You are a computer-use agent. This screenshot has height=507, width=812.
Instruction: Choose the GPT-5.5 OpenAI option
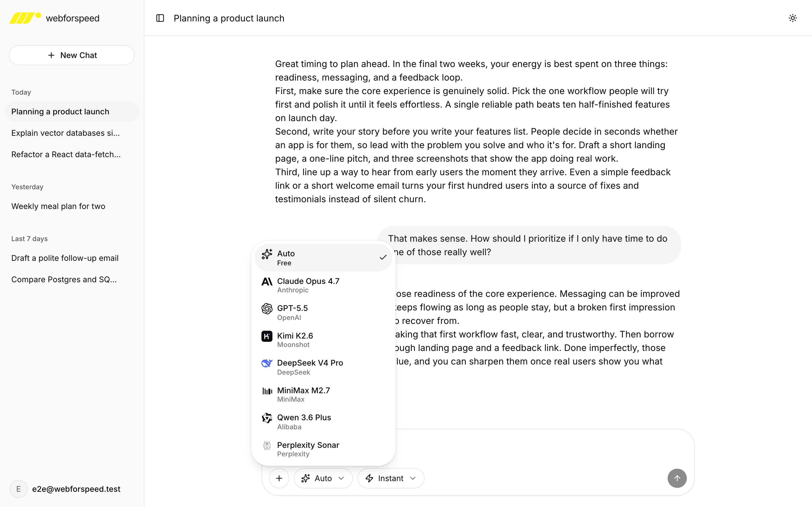click(x=323, y=313)
